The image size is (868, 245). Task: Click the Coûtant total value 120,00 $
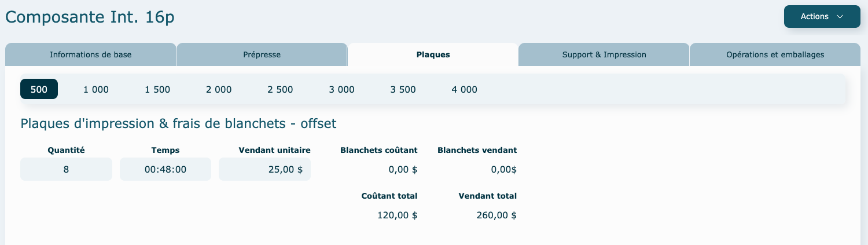coord(397,215)
